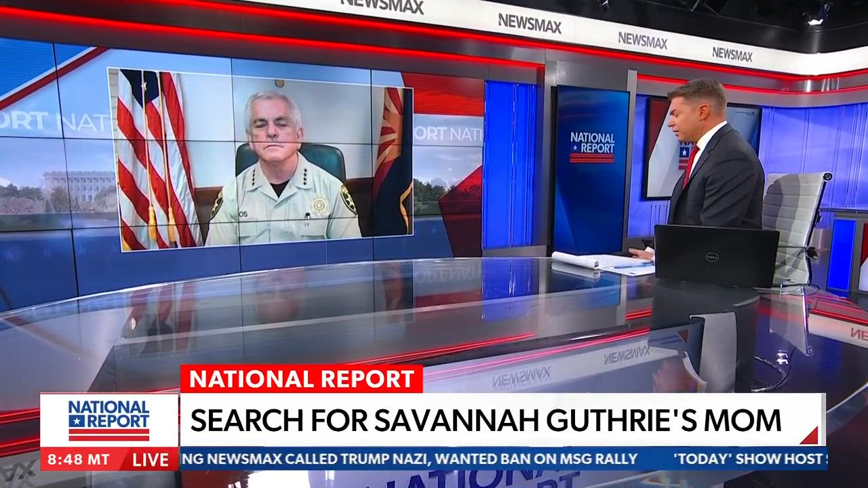Click the 'TODAY' SHOW HOST ticker text
Viewport: 868px width, 488px height.
[748, 459]
